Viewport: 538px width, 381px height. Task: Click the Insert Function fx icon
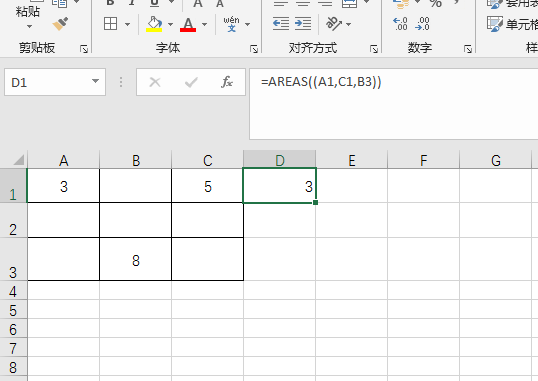pos(227,82)
